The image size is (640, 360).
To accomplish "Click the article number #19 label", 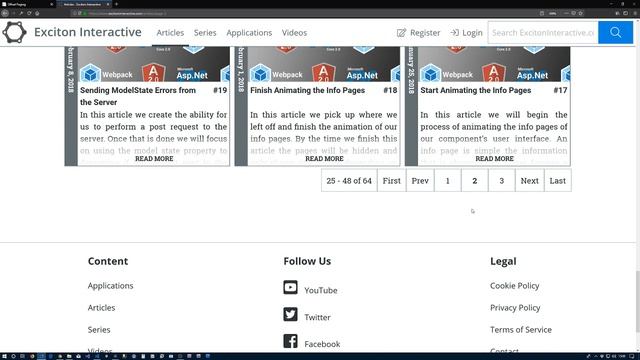I will [x=220, y=90].
